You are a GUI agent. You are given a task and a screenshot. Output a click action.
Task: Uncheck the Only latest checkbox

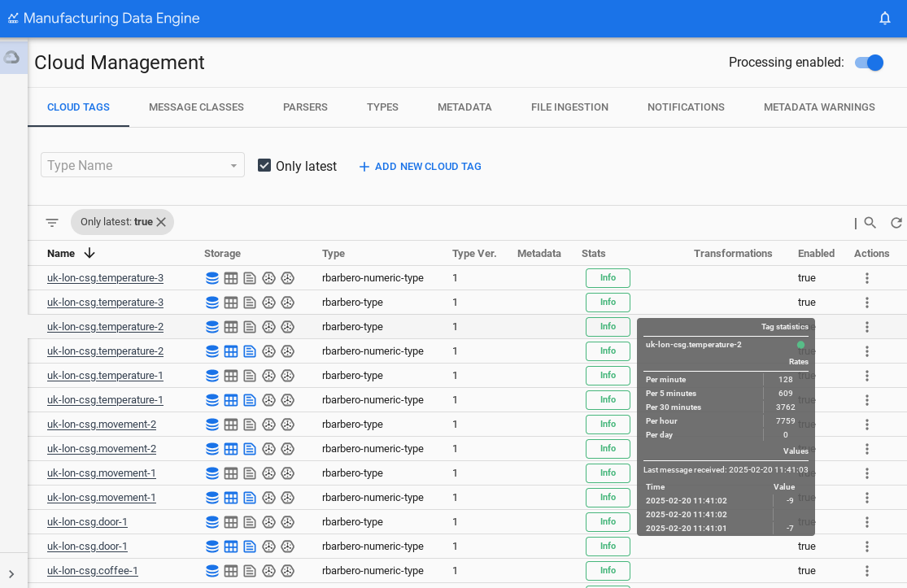click(264, 165)
